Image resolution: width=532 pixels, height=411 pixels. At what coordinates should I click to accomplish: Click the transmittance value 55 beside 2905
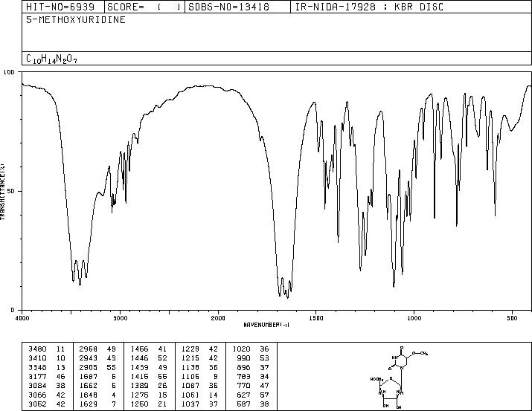pyautogui.click(x=112, y=367)
